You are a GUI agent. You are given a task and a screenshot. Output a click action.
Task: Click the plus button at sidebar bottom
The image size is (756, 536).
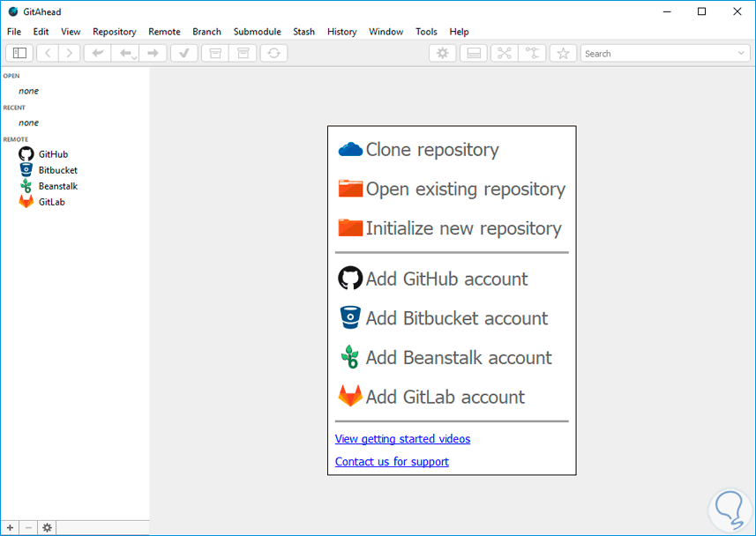click(x=10, y=527)
